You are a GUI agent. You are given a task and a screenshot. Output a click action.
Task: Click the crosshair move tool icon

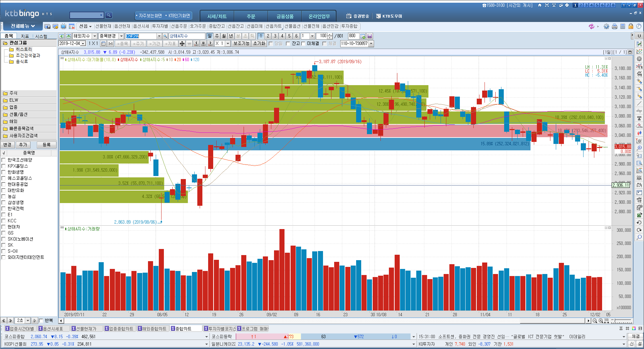pyautogui.click(x=182, y=44)
